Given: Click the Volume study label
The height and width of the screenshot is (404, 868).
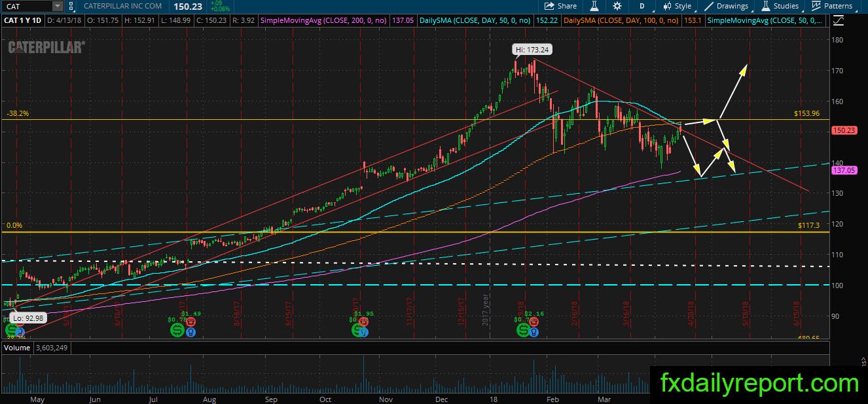Looking at the screenshot, I should click(x=17, y=348).
